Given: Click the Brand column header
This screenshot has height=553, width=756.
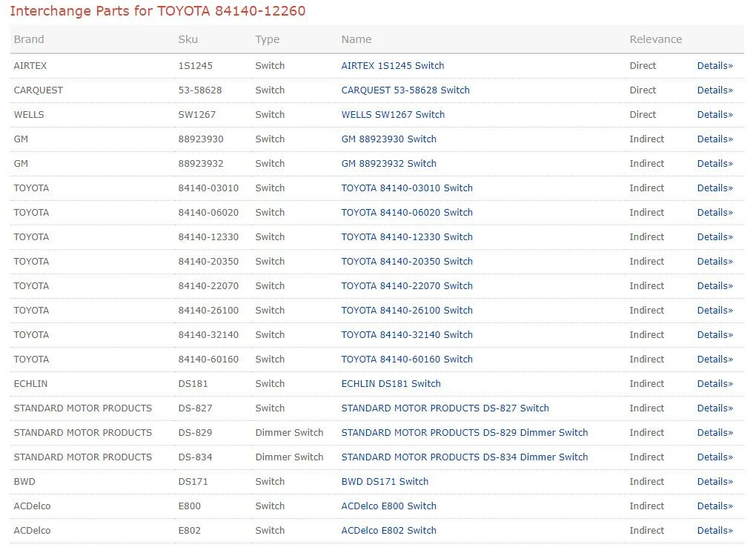Looking at the screenshot, I should 29,39.
